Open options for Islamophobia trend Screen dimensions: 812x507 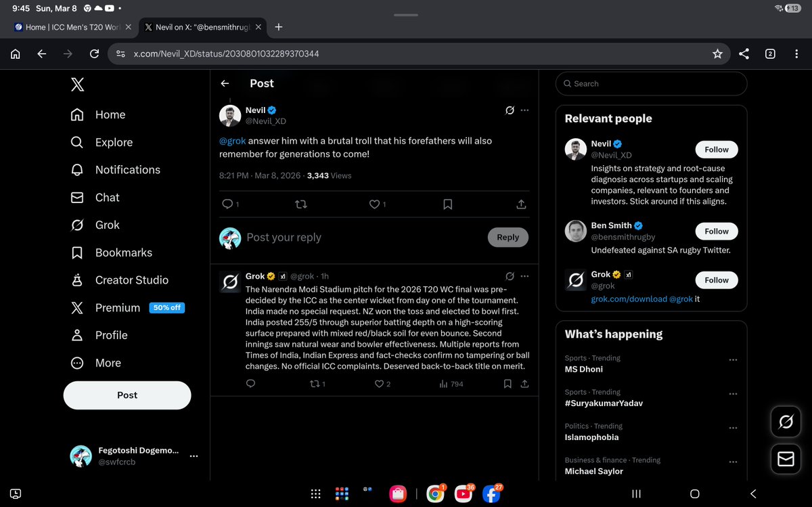733,428
